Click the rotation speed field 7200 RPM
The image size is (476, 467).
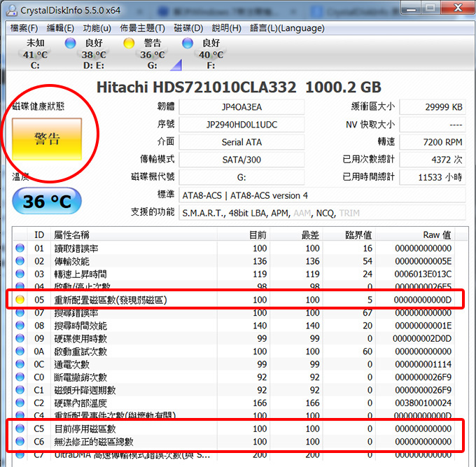point(433,142)
